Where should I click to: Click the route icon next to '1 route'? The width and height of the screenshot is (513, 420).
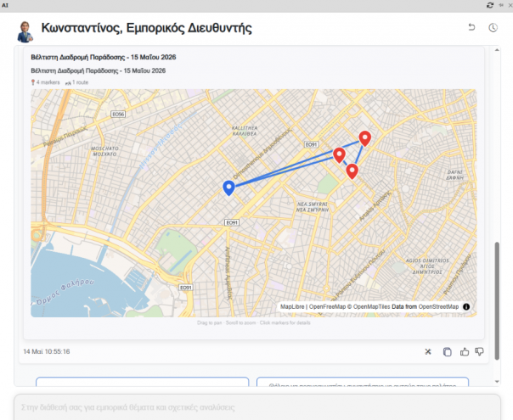[68, 83]
